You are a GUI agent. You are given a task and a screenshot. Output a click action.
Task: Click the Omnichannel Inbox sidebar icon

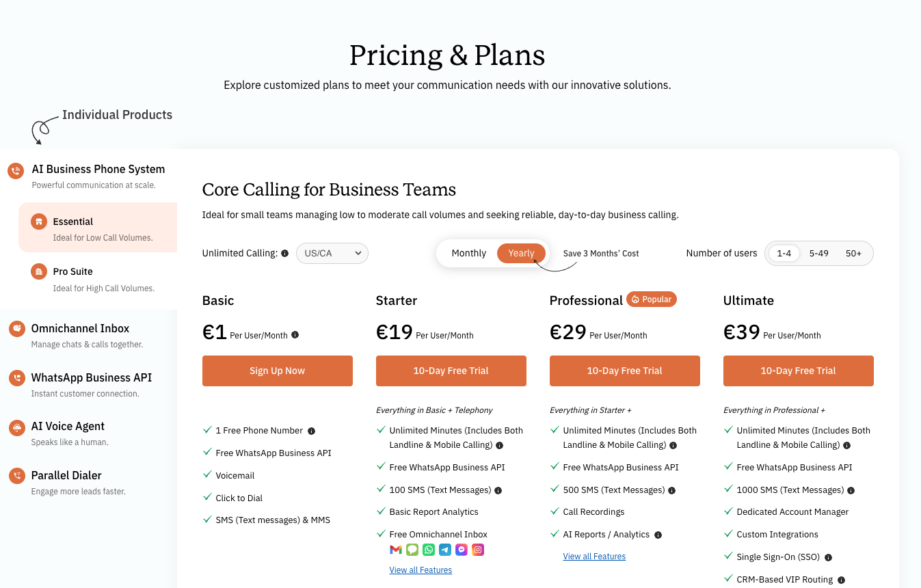(16, 330)
